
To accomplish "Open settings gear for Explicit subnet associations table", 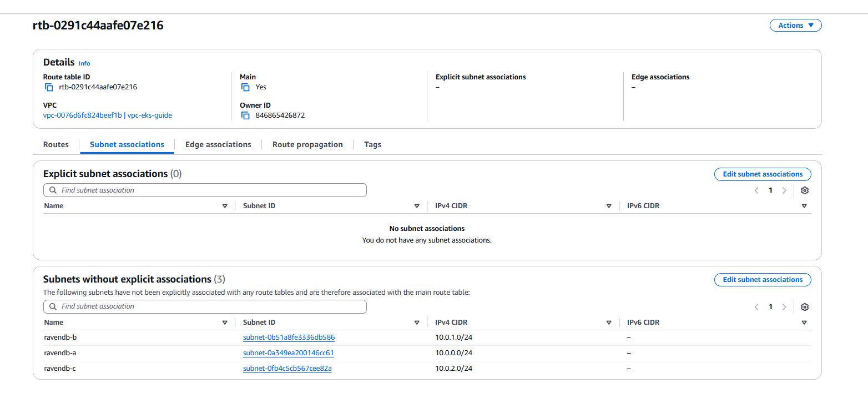I will 805,190.
